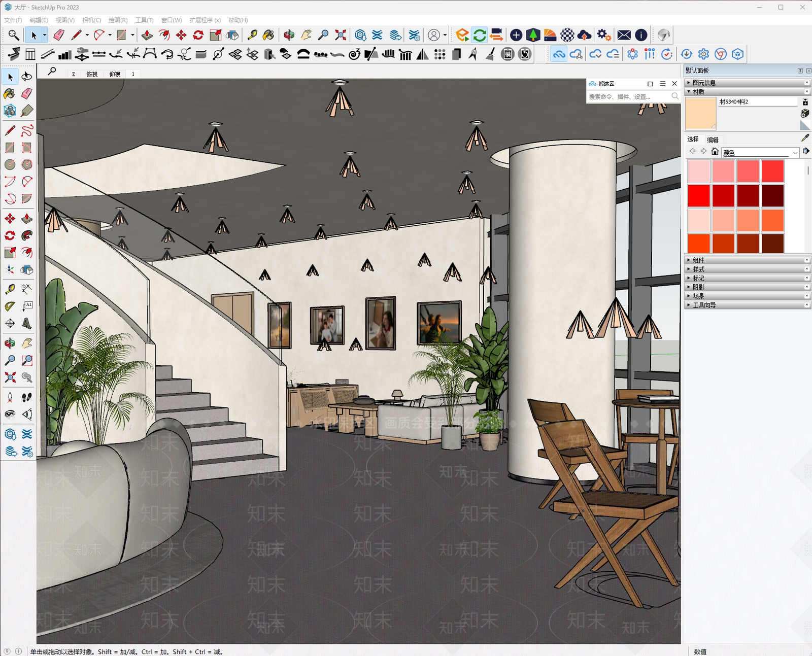This screenshot has height=656, width=812.
Task: Click the Zoom Extents icon in top toolbar
Action: click(341, 35)
